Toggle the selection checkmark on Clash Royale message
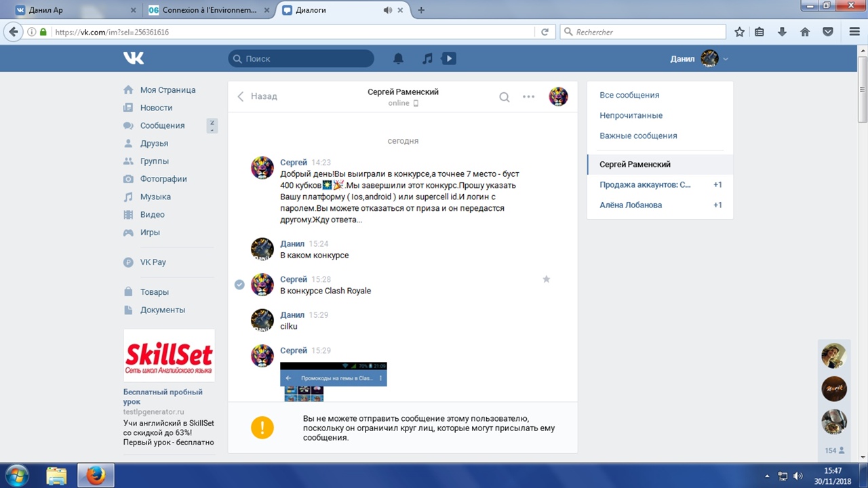 [239, 285]
